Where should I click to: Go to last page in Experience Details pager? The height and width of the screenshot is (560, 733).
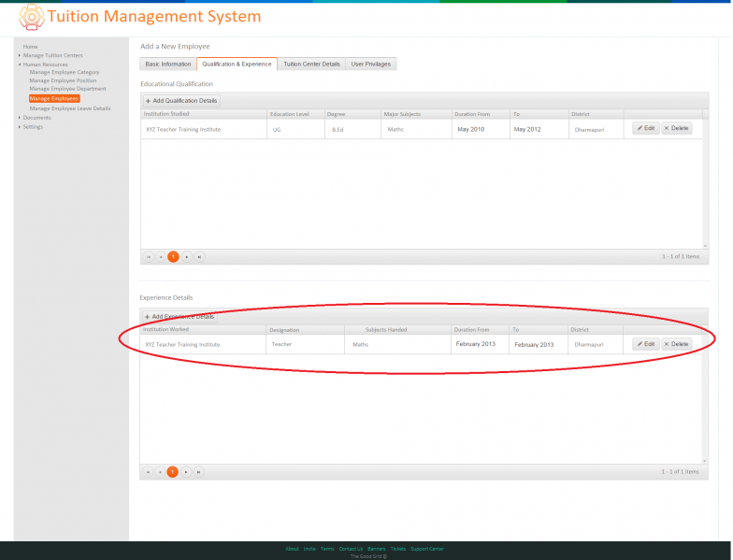pos(198,472)
